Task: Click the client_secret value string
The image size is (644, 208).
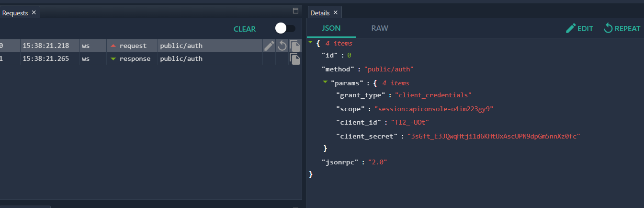Action: (x=493, y=136)
